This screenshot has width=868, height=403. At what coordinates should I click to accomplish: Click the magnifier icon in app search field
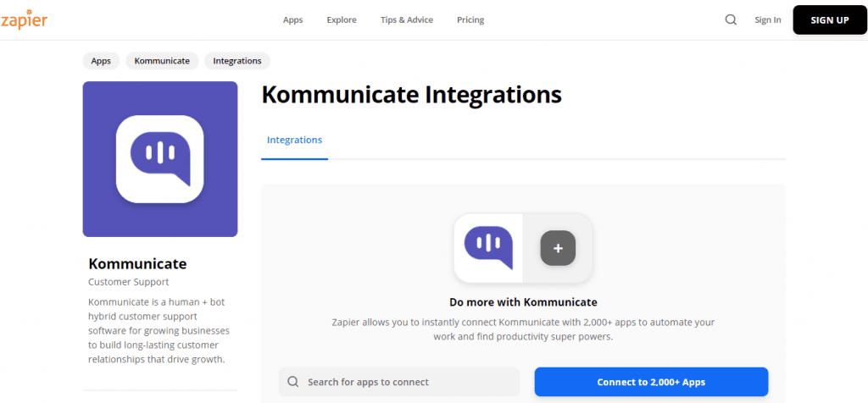(x=293, y=382)
